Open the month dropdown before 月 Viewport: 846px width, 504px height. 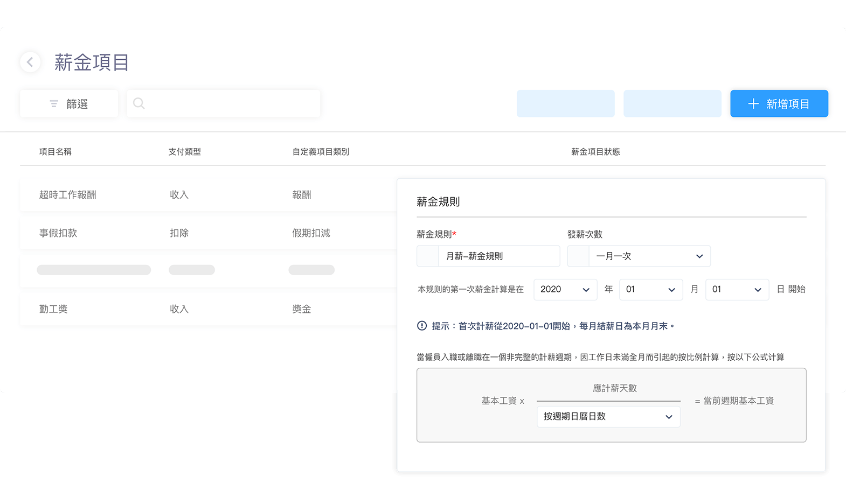pos(651,290)
